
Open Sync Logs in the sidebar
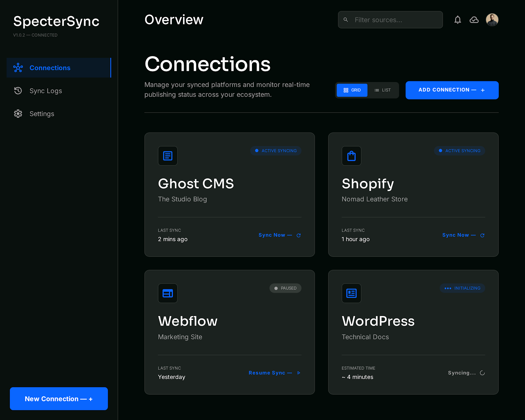click(x=59, y=91)
